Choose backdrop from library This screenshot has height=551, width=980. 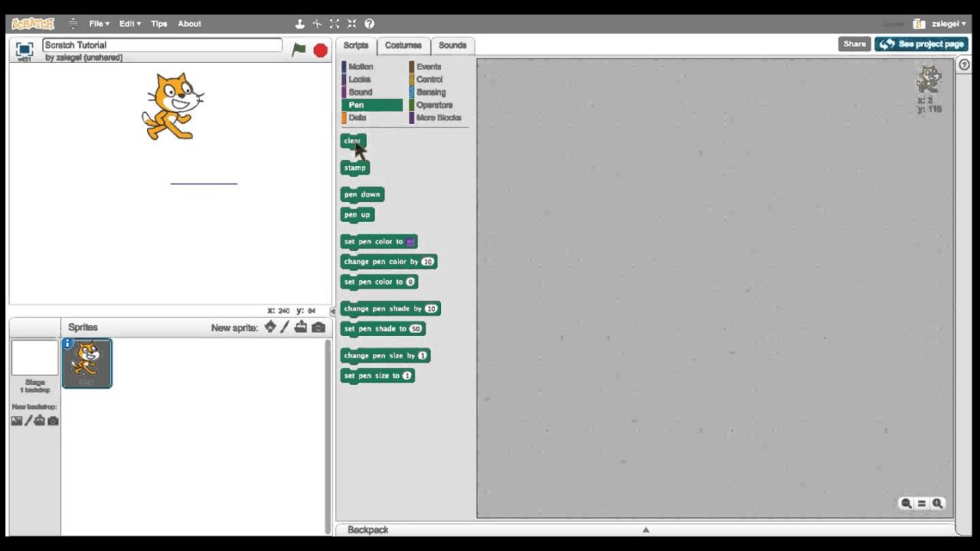(x=17, y=421)
